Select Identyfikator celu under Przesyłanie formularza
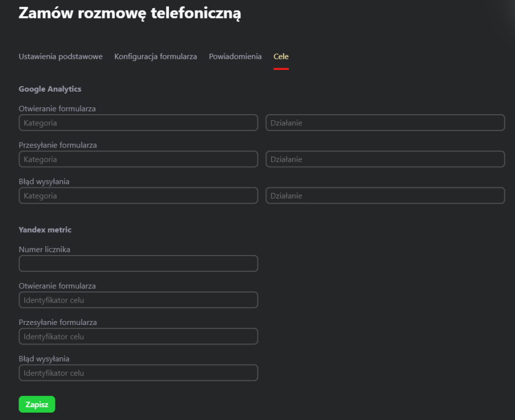The image size is (515, 420). pos(138,336)
